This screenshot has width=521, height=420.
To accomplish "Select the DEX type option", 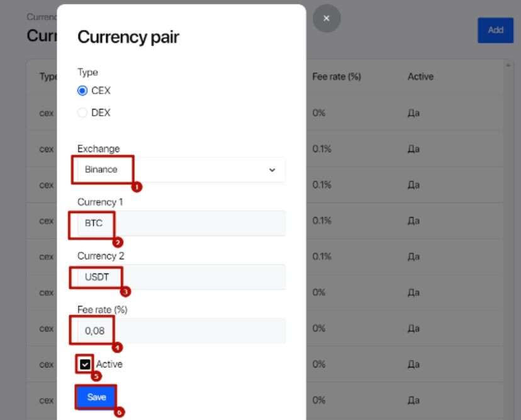I will [82, 113].
